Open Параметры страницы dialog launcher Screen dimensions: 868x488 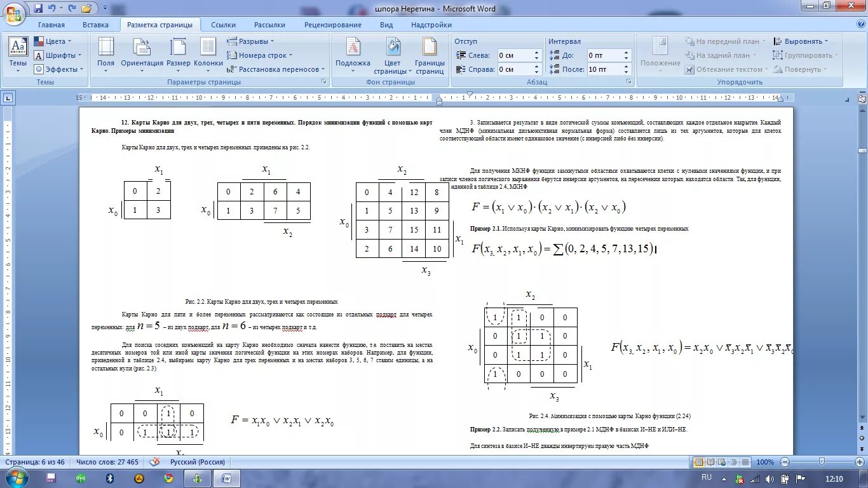(x=324, y=82)
